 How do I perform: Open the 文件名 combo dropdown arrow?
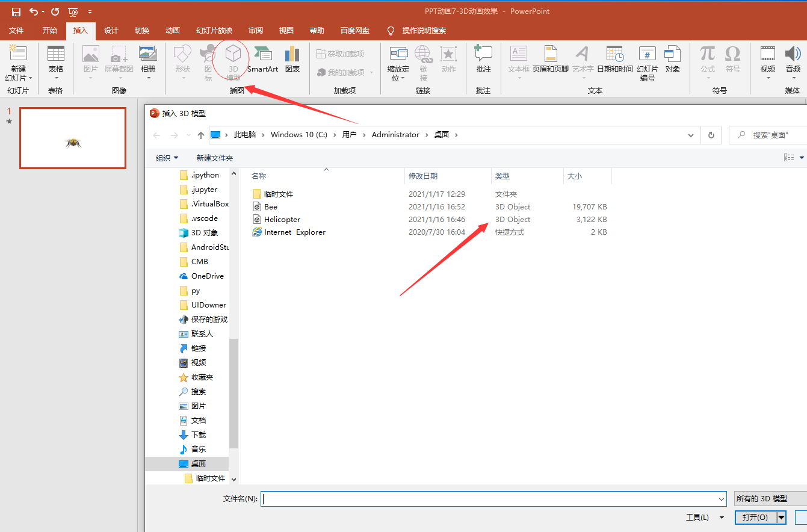click(x=722, y=499)
